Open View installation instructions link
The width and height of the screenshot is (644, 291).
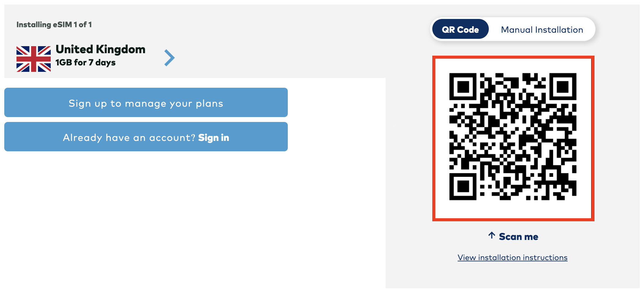pyautogui.click(x=512, y=257)
